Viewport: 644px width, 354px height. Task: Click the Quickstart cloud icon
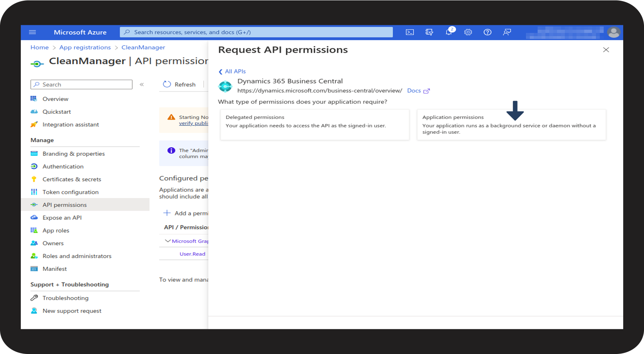(x=34, y=112)
